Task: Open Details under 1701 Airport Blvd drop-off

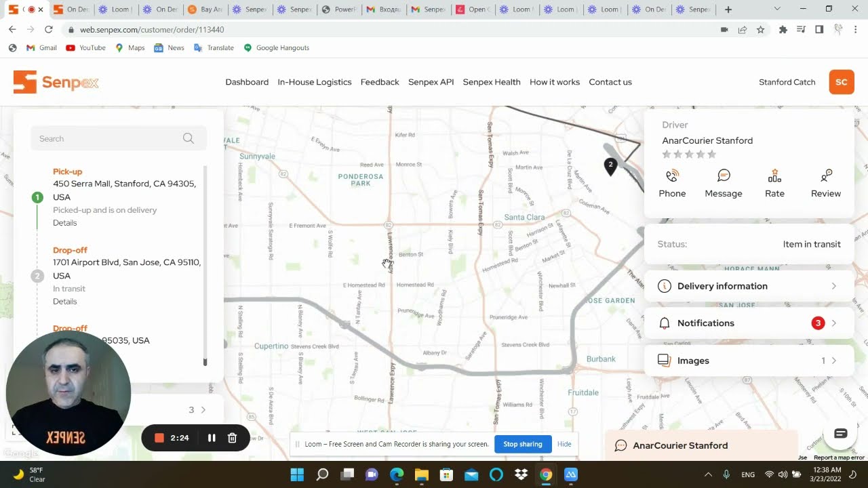Action: (65, 302)
